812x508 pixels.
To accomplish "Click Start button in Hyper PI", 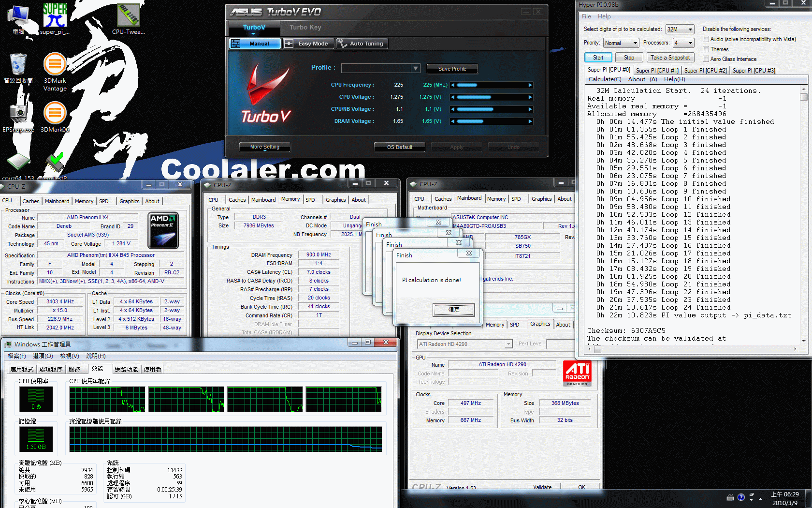I will pos(598,58).
